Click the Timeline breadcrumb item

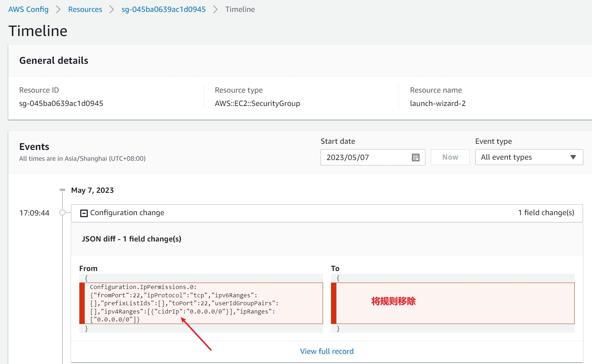tap(240, 9)
